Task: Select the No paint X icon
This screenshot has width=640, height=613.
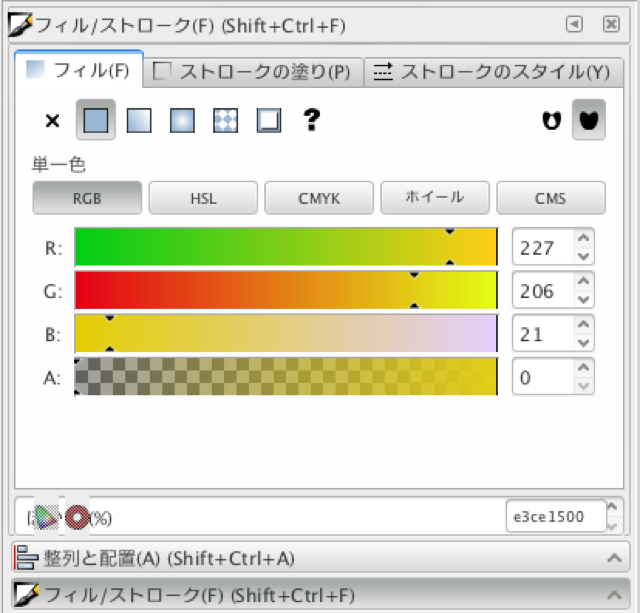Action: tap(53, 121)
